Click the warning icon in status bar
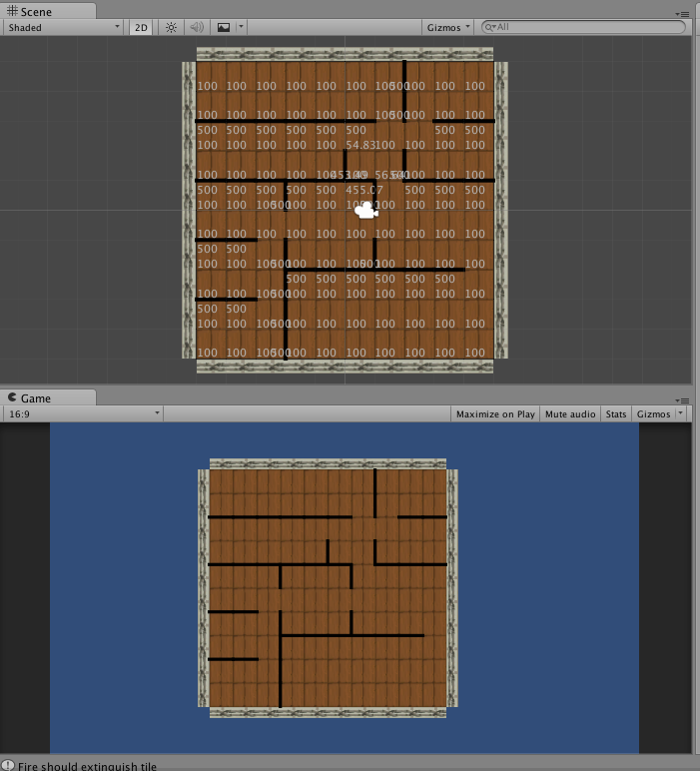The height and width of the screenshot is (771, 700). pos(8,765)
